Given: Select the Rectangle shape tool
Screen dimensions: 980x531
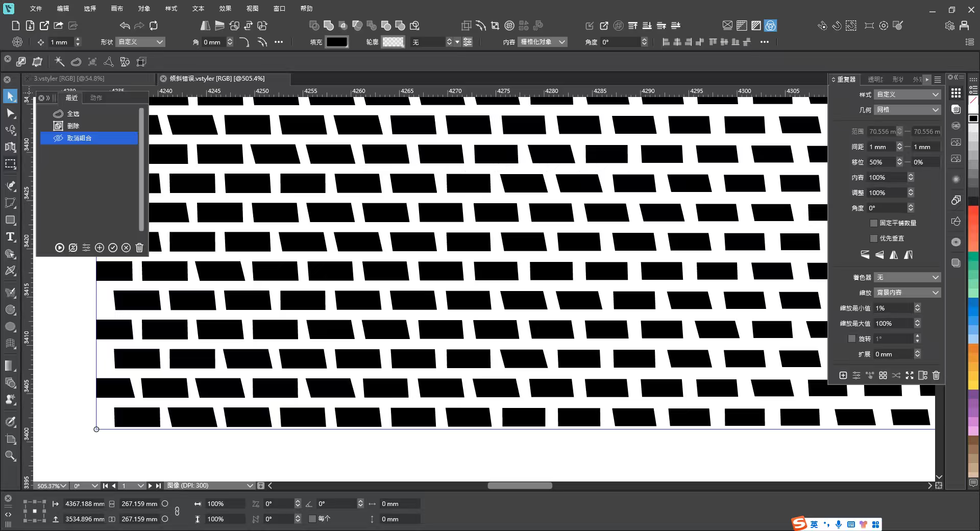Looking at the screenshot, I should tap(10, 220).
